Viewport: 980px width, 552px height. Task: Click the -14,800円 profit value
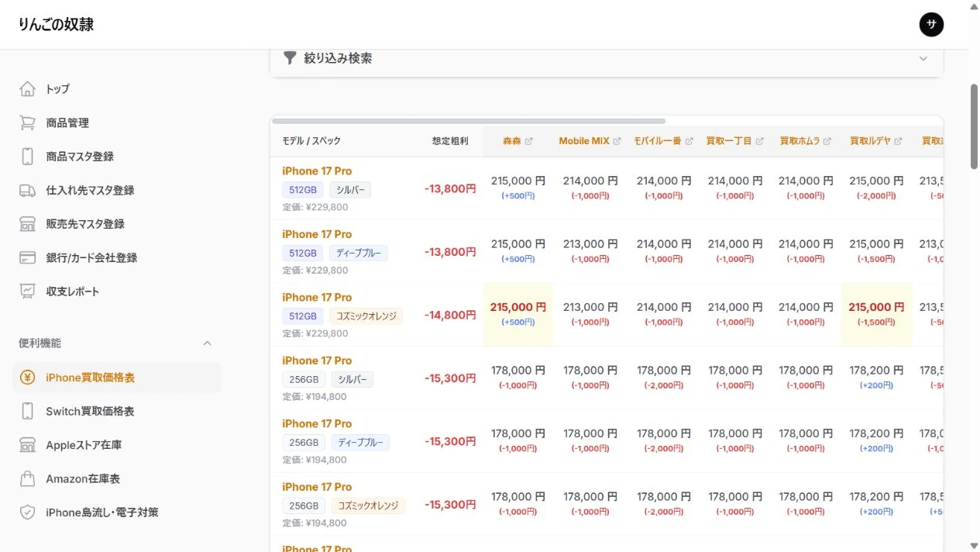pos(450,315)
